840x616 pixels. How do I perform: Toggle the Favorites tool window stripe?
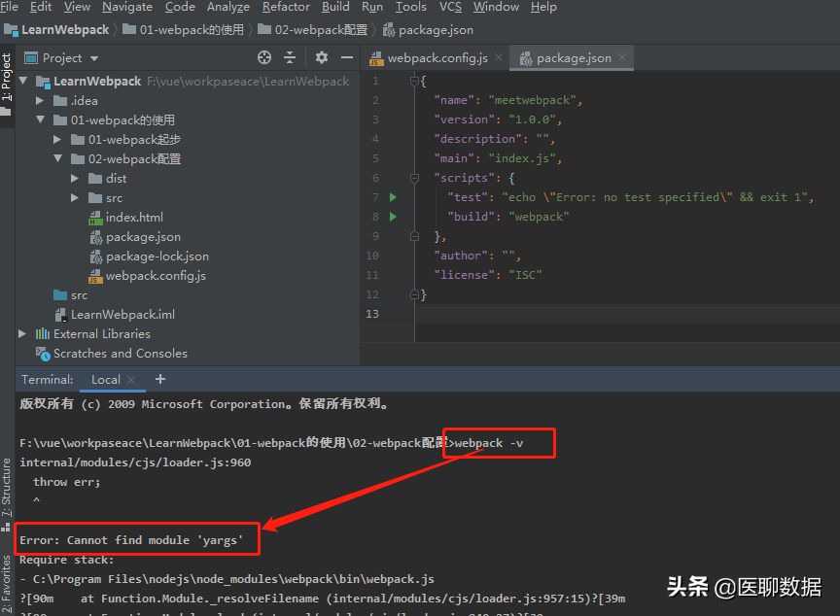click(x=7, y=583)
